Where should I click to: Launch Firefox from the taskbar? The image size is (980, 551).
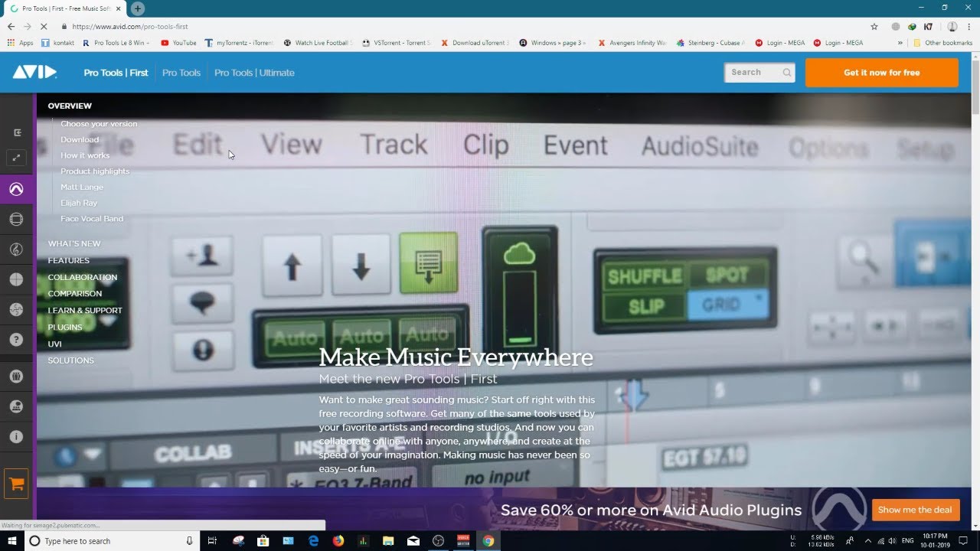(338, 541)
